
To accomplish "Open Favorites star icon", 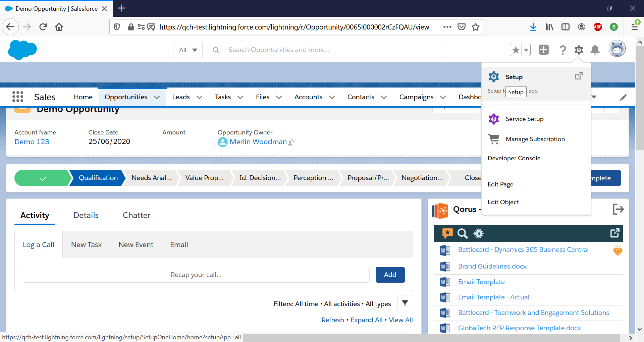I will point(516,50).
